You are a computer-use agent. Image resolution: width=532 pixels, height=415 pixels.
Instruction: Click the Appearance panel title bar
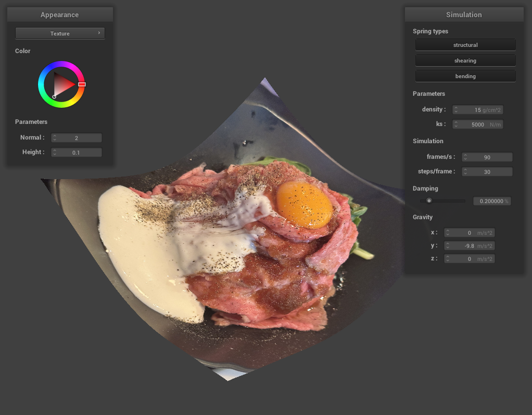click(x=60, y=15)
